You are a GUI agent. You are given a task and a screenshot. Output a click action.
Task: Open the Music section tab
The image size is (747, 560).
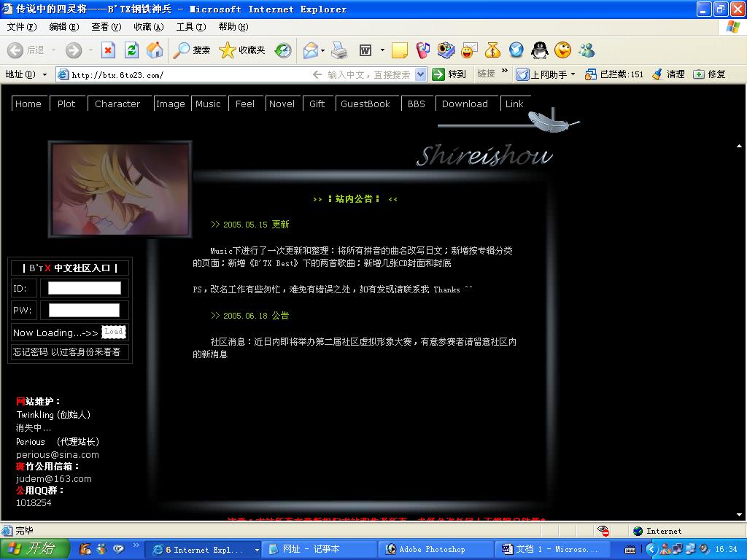tap(208, 104)
